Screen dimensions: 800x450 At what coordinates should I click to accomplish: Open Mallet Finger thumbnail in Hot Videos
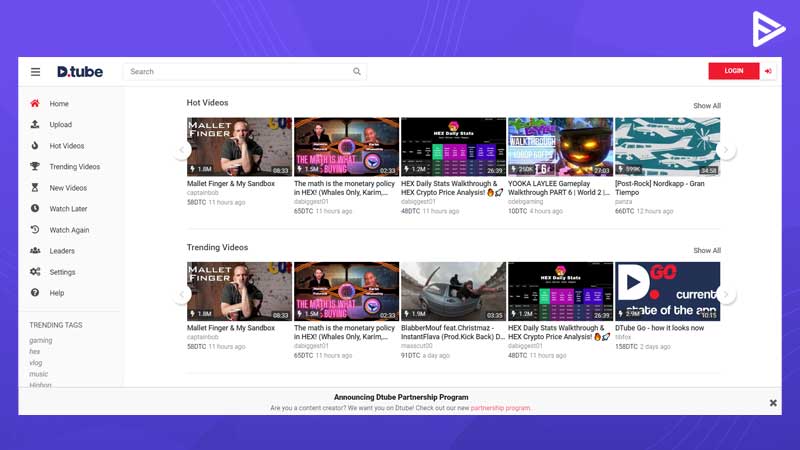239,147
